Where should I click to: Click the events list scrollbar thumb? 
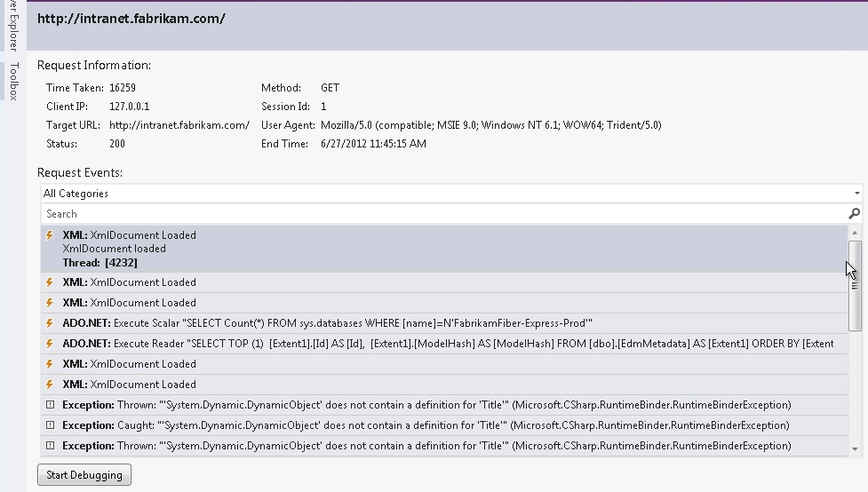(855, 286)
